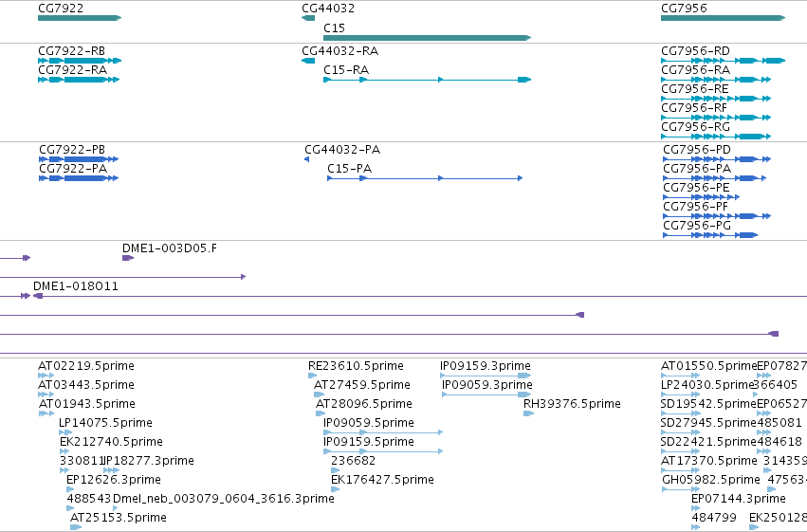The height and width of the screenshot is (532, 807).
Task: Click the CG7956 gene bar
Action: tap(724, 18)
